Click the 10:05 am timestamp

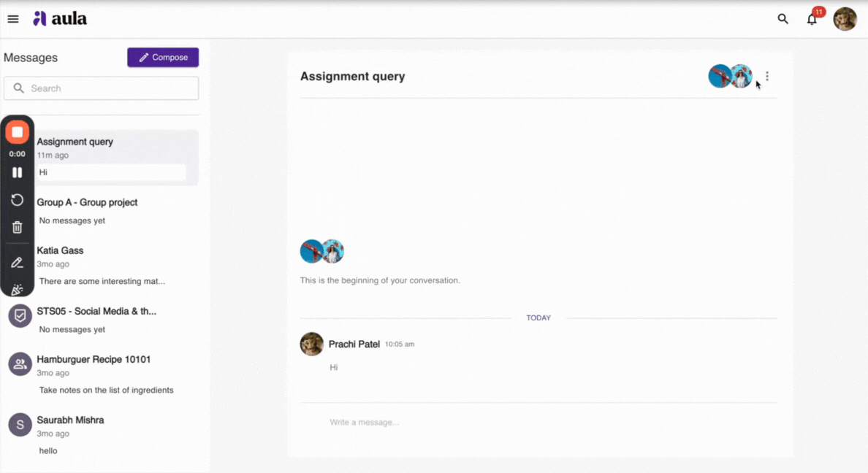point(400,344)
